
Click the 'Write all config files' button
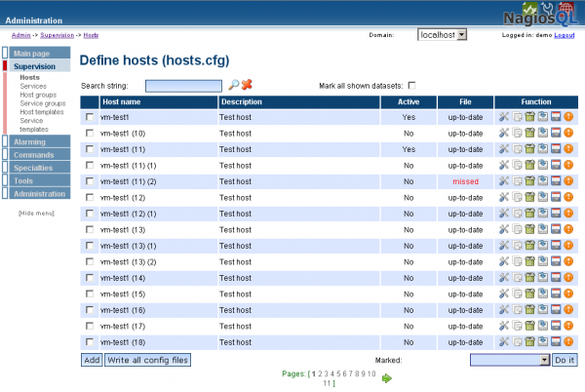[147, 360]
